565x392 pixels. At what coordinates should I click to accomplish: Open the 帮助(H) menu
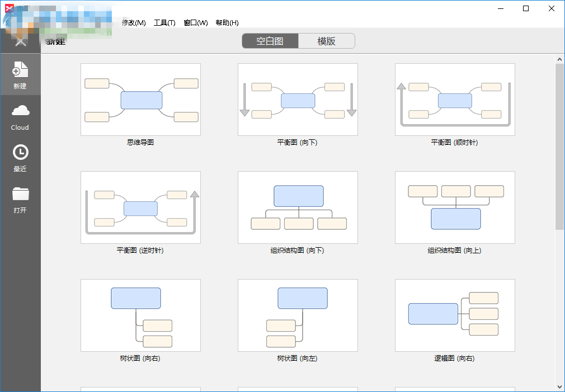point(226,23)
